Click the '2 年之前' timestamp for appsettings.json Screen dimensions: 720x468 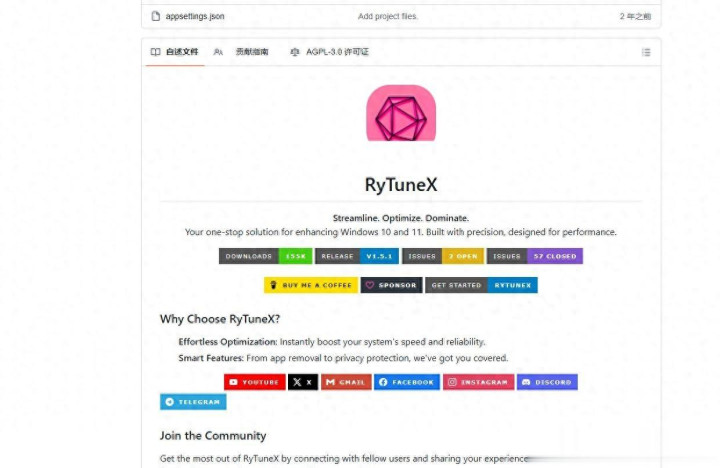(635, 17)
